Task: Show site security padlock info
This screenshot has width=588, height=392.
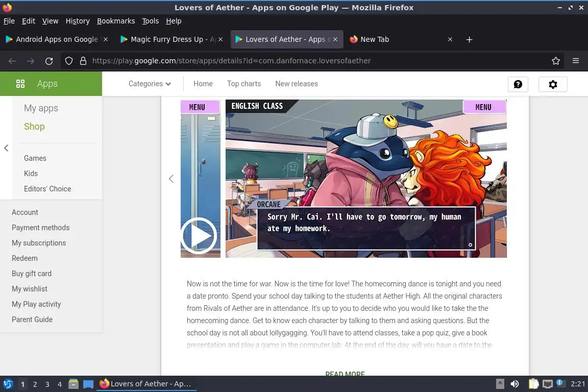Action: click(x=83, y=61)
